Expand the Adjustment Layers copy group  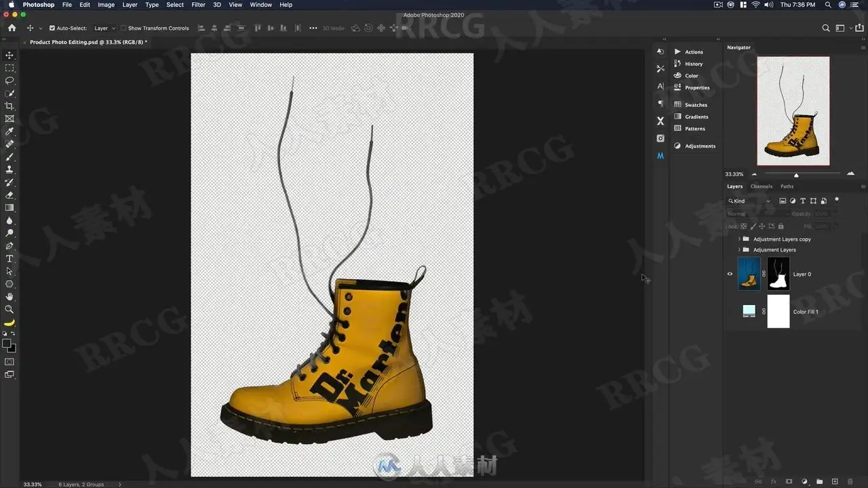click(739, 239)
